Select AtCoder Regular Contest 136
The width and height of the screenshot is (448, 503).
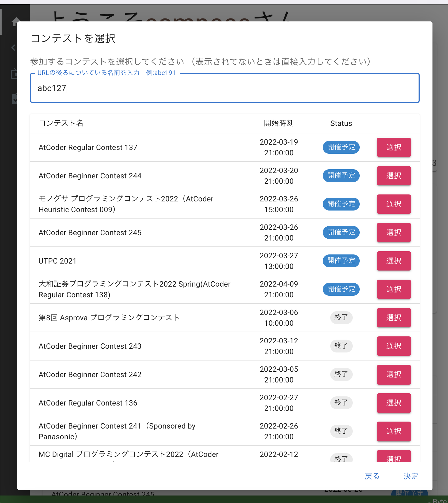(394, 403)
